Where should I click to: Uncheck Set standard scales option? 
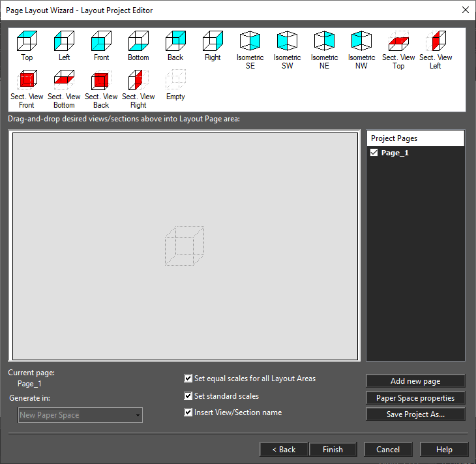pos(188,396)
